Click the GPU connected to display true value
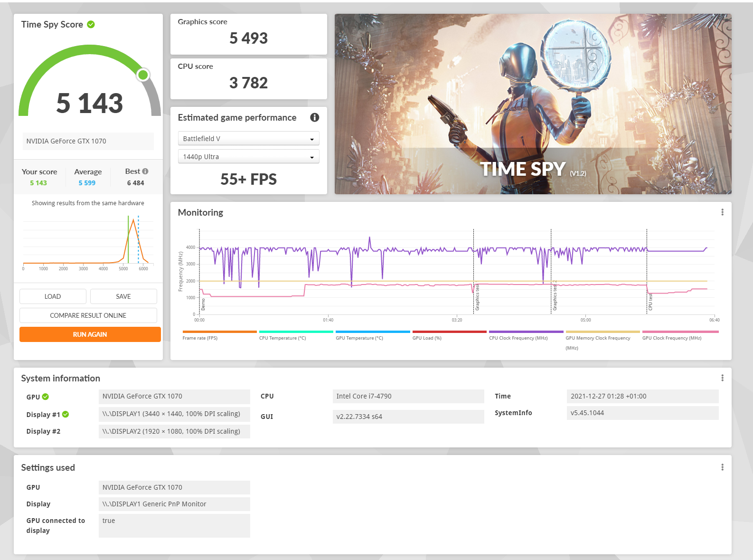Screen dimensions: 753x560 [174, 525]
